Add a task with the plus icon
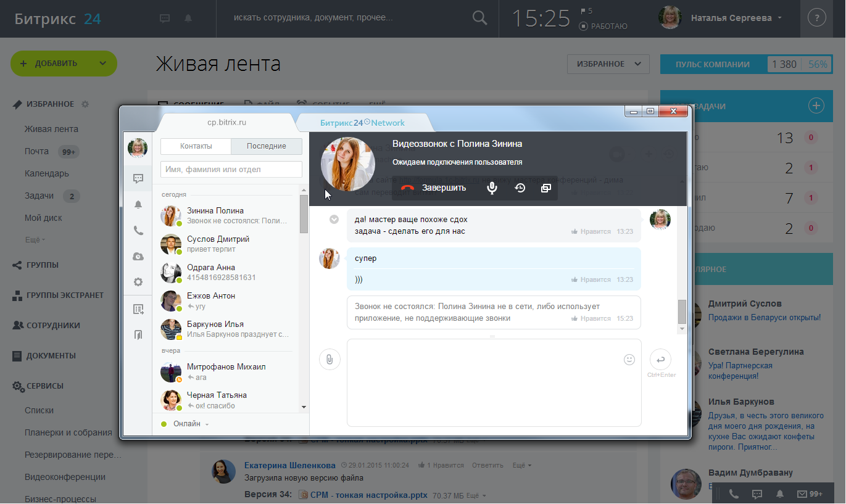 (816, 106)
